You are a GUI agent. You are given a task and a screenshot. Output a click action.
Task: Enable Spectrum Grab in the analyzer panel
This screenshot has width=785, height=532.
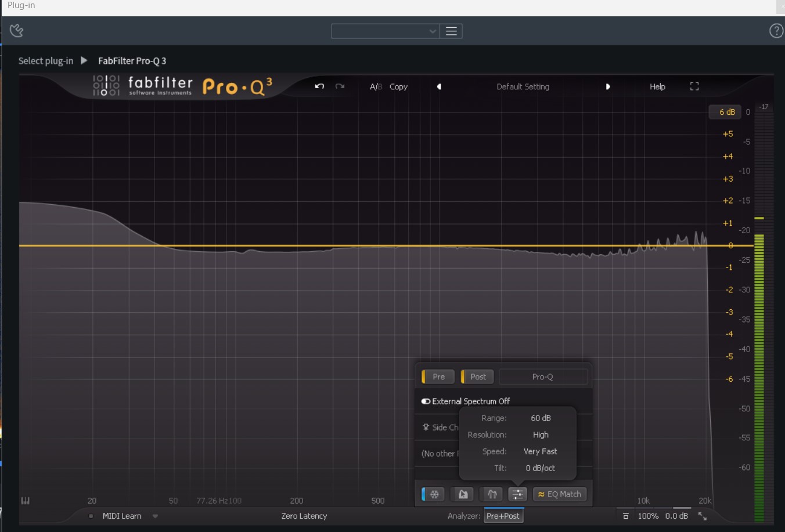point(463,494)
